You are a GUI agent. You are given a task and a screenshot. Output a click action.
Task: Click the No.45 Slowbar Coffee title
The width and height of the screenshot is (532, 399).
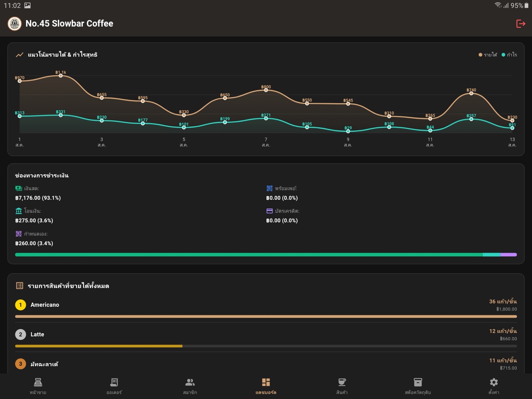[x=69, y=24]
